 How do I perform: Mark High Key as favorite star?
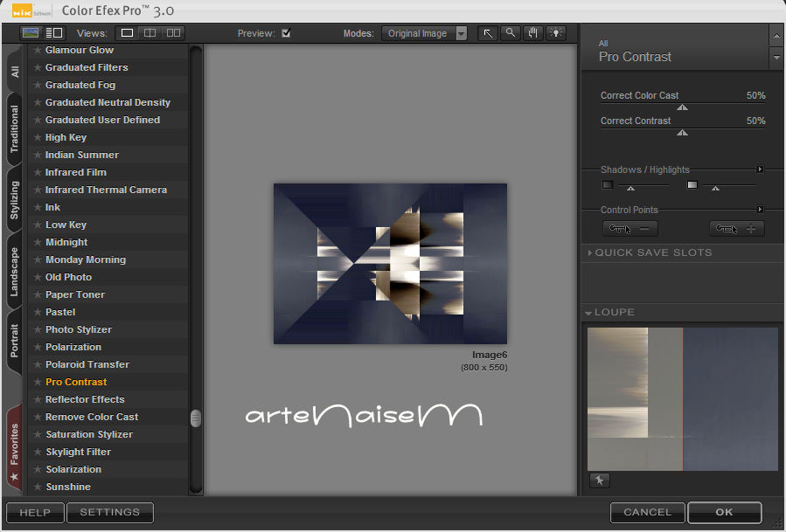pyautogui.click(x=37, y=137)
